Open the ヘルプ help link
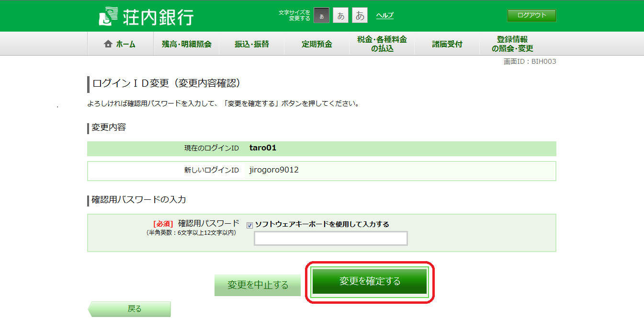 [x=384, y=15]
